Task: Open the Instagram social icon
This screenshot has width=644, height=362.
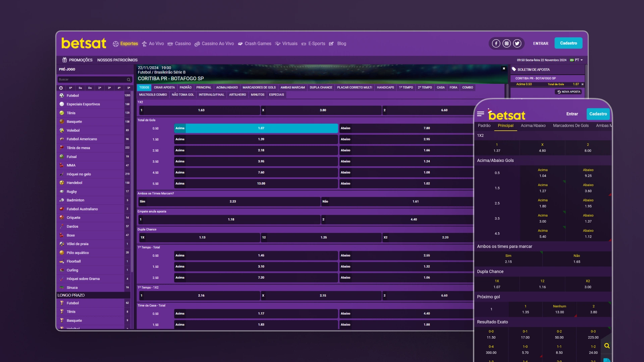Action: click(506, 44)
